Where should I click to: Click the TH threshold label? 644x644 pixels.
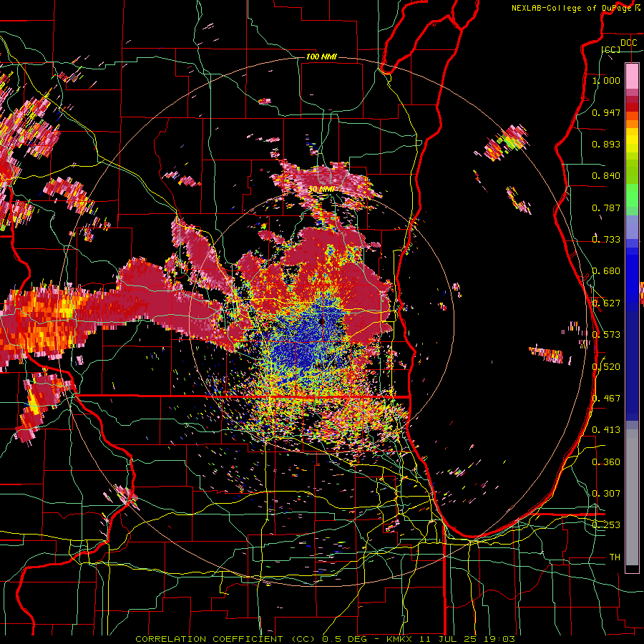(x=615, y=557)
